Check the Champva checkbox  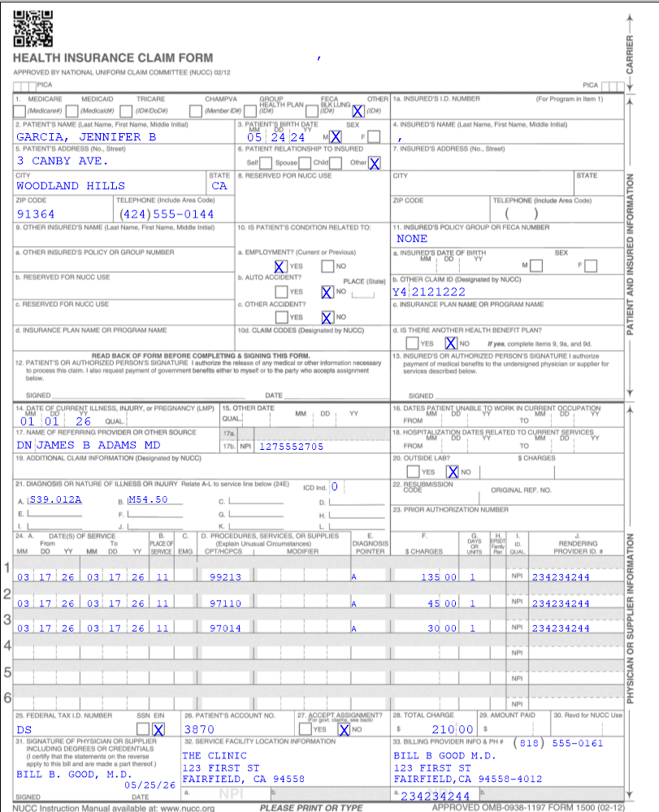coord(195,111)
